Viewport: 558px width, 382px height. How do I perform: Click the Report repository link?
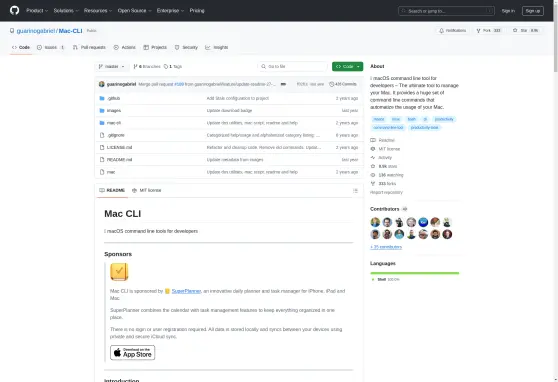386,192
